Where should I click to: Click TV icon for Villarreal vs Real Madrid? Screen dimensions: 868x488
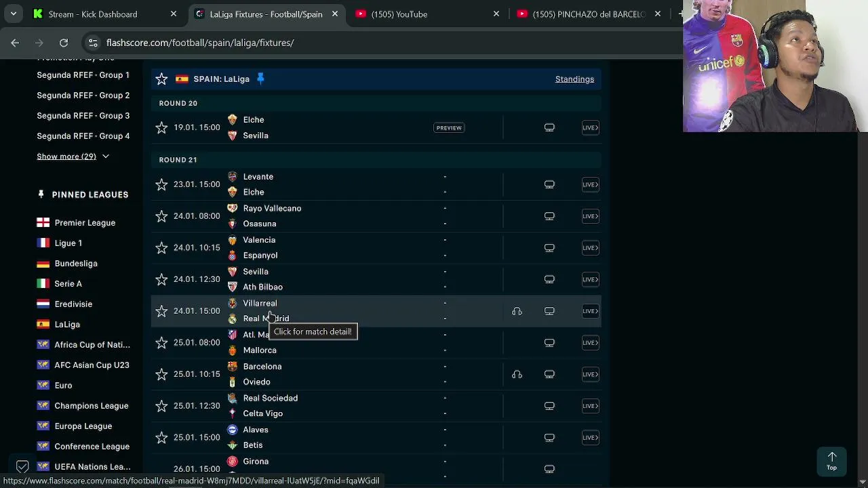(x=549, y=311)
